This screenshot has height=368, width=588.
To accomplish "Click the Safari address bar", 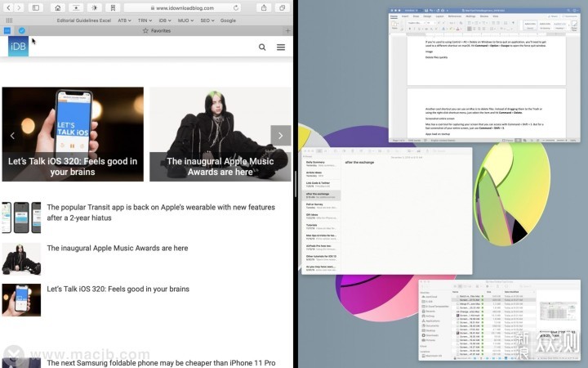I will tap(183, 7).
